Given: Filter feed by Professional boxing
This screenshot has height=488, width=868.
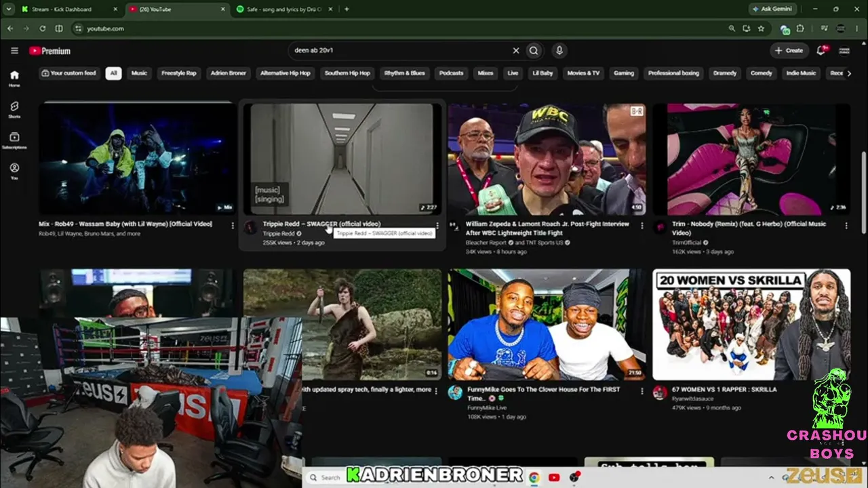Looking at the screenshot, I should [x=673, y=73].
